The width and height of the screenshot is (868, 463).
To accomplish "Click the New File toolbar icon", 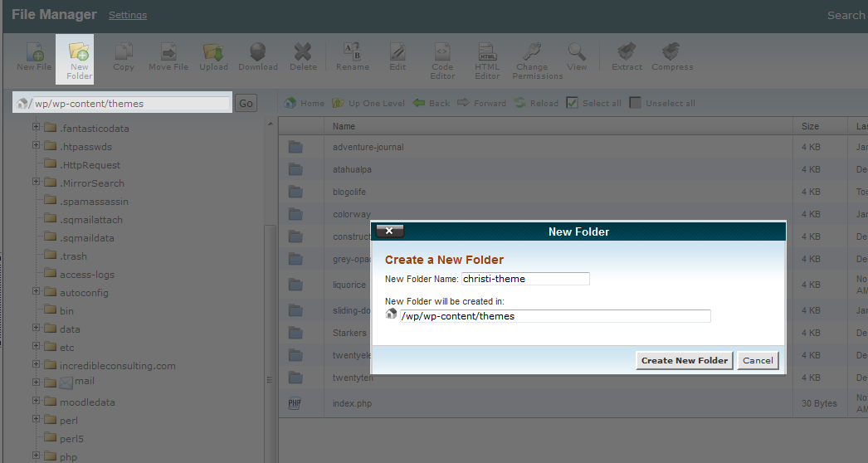I will pos(34,56).
